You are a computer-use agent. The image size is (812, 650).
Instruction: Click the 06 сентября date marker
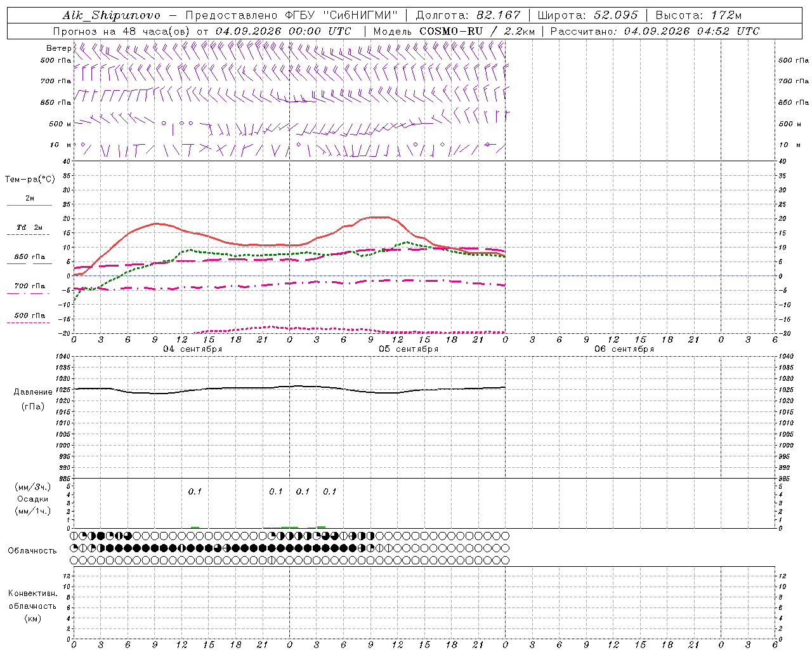coord(624,349)
